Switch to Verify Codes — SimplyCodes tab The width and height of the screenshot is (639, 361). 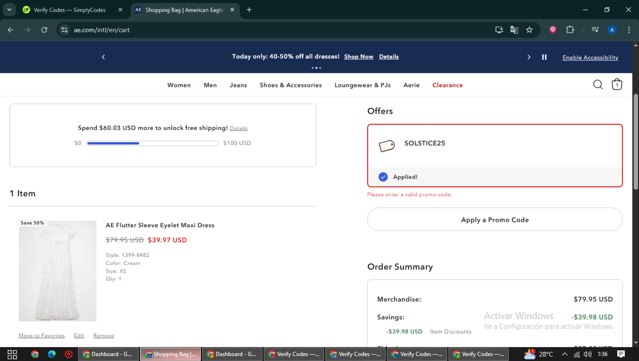(x=69, y=10)
